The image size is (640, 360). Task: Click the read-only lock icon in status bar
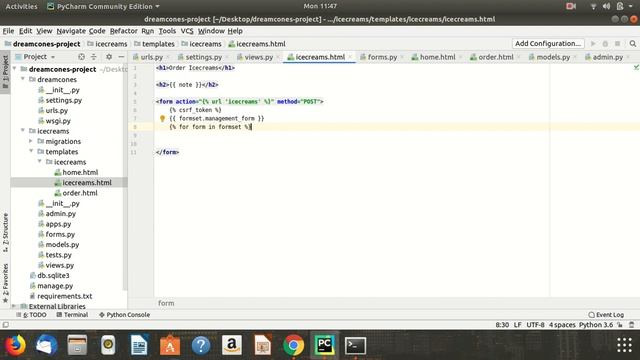(620, 325)
